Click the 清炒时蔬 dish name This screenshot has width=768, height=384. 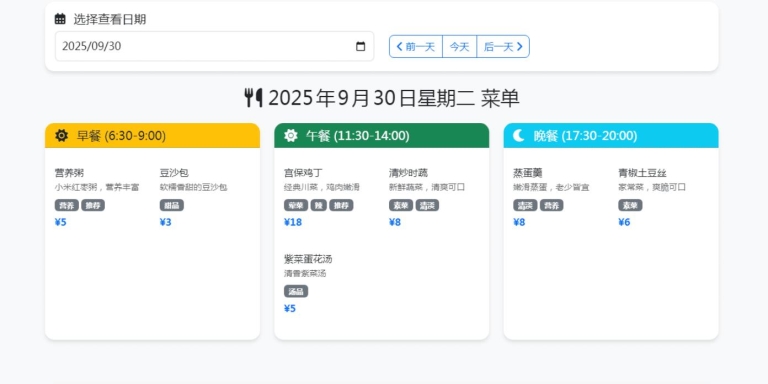tap(408, 173)
